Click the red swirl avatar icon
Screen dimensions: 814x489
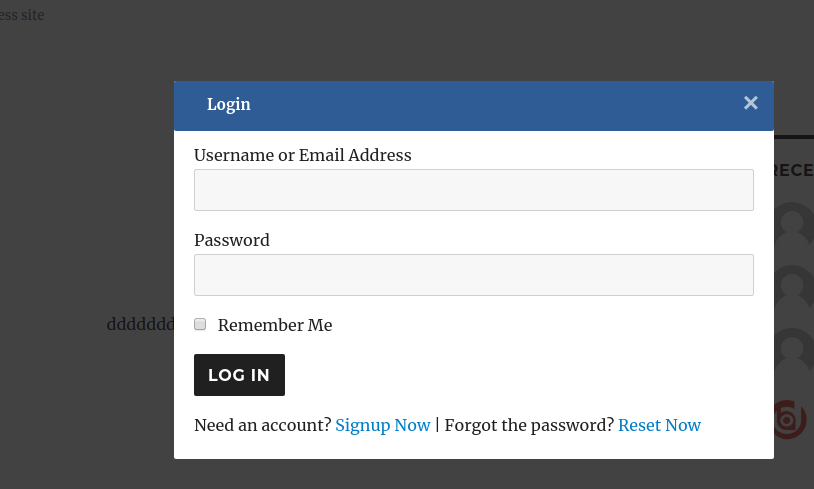tap(791, 419)
